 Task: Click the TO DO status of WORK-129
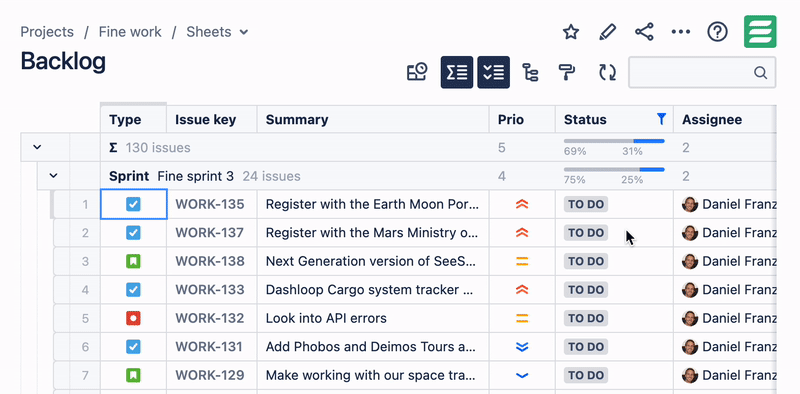[586, 376]
